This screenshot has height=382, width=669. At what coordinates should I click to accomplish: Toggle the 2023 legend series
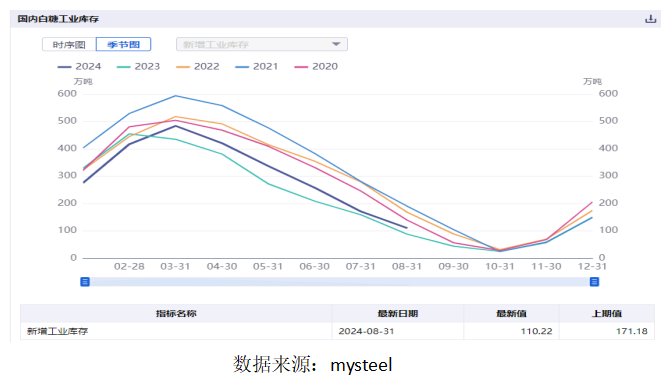coord(139,67)
